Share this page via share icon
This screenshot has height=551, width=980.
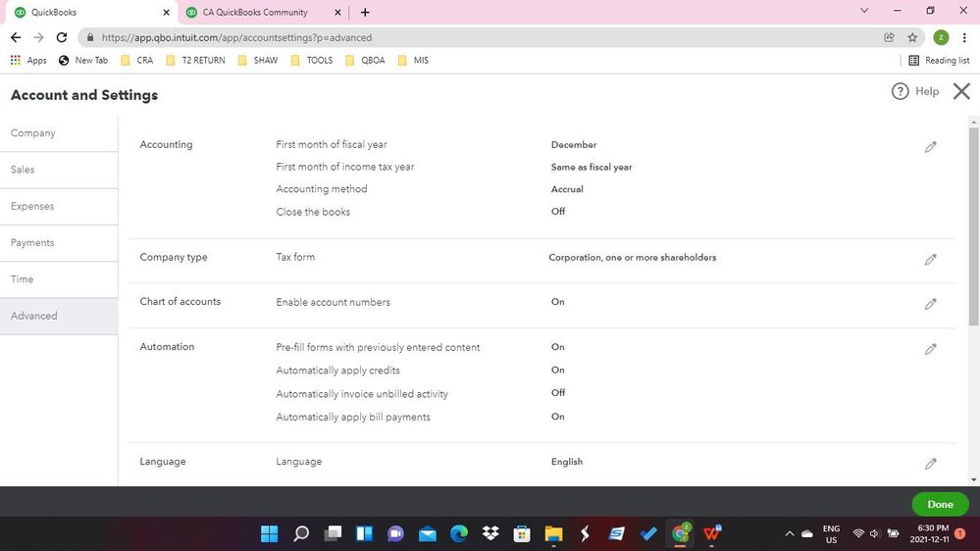click(x=890, y=37)
